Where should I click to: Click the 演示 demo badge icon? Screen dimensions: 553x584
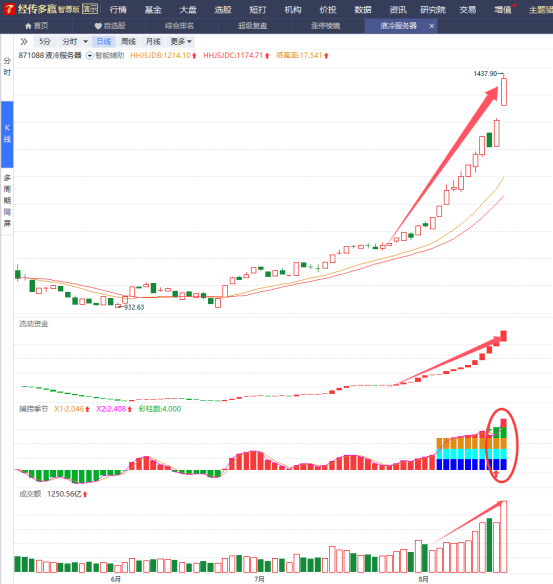click(x=90, y=9)
